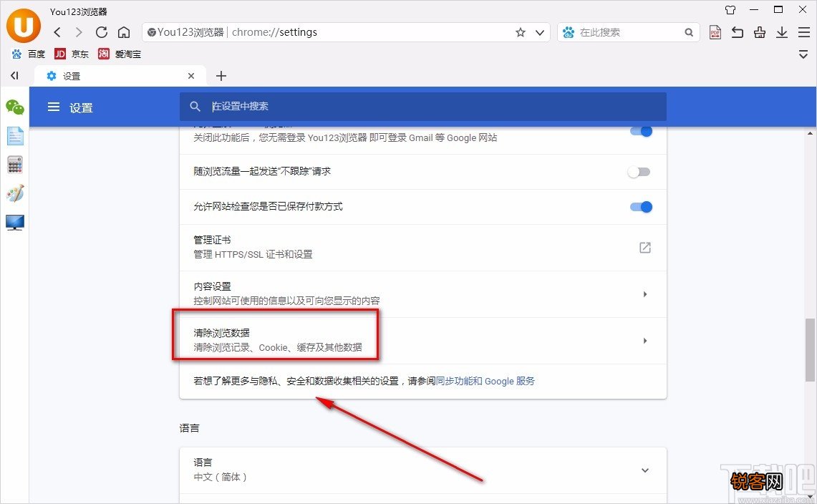Restore recently closed page via toolbar icon
The height and width of the screenshot is (504, 817).
(737, 32)
